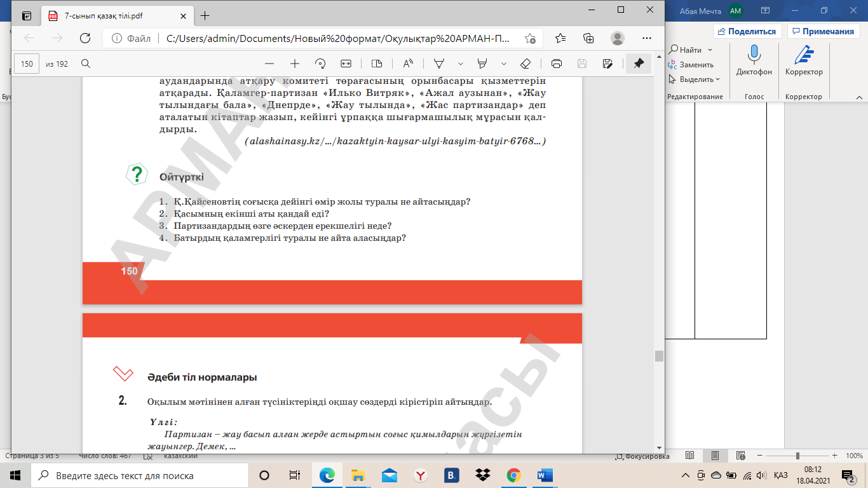Open spelling check icon in Word status bar

(x=148, y=456)
